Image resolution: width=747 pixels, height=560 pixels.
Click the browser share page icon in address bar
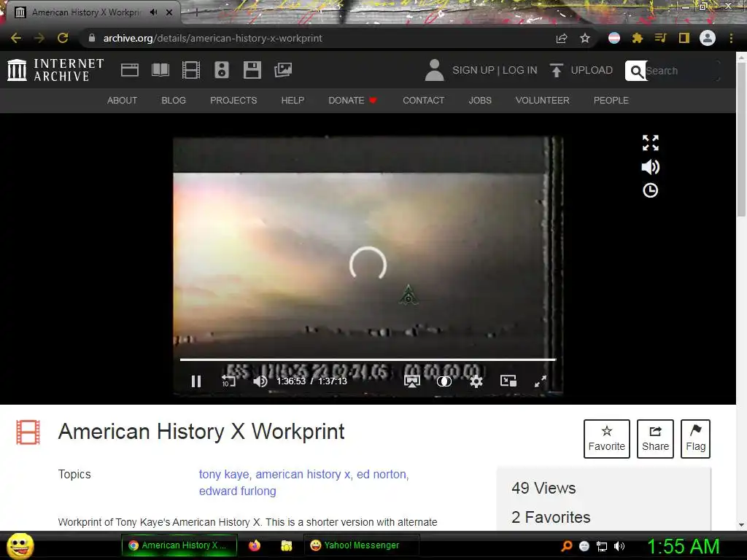pos(562,38)
